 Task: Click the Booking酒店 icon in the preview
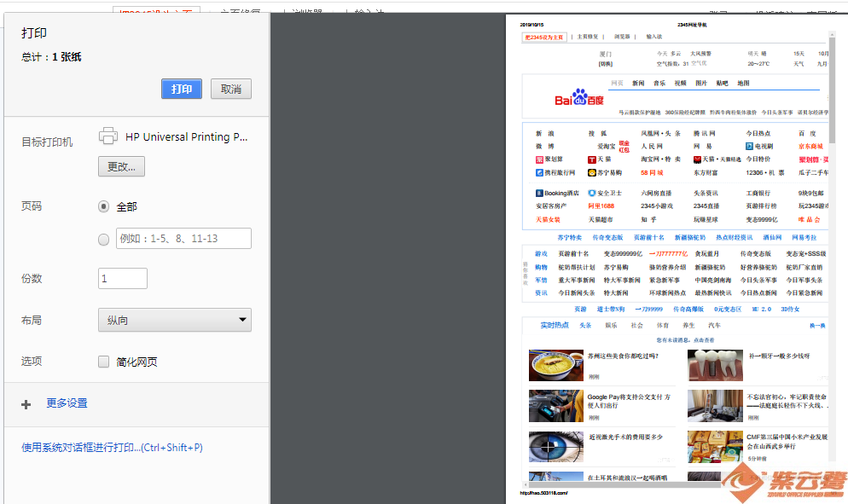tap(539, 194)
